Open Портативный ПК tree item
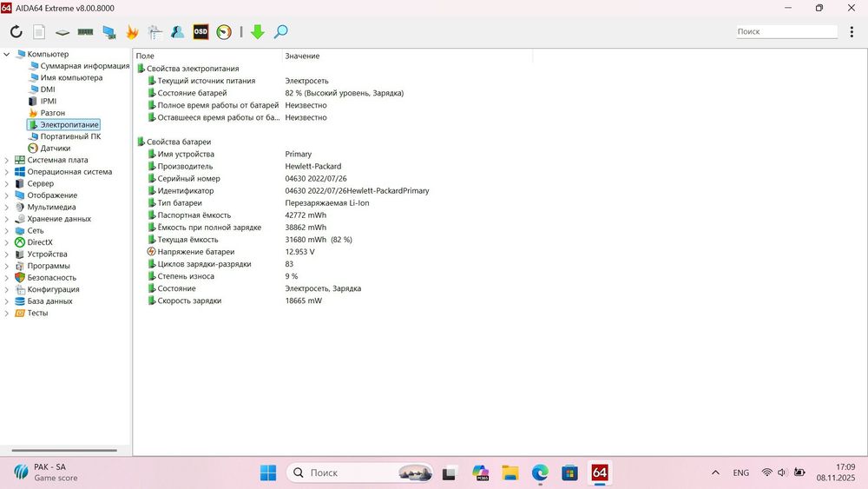This screenshot has height=489, width=868. tap(70, 136)
